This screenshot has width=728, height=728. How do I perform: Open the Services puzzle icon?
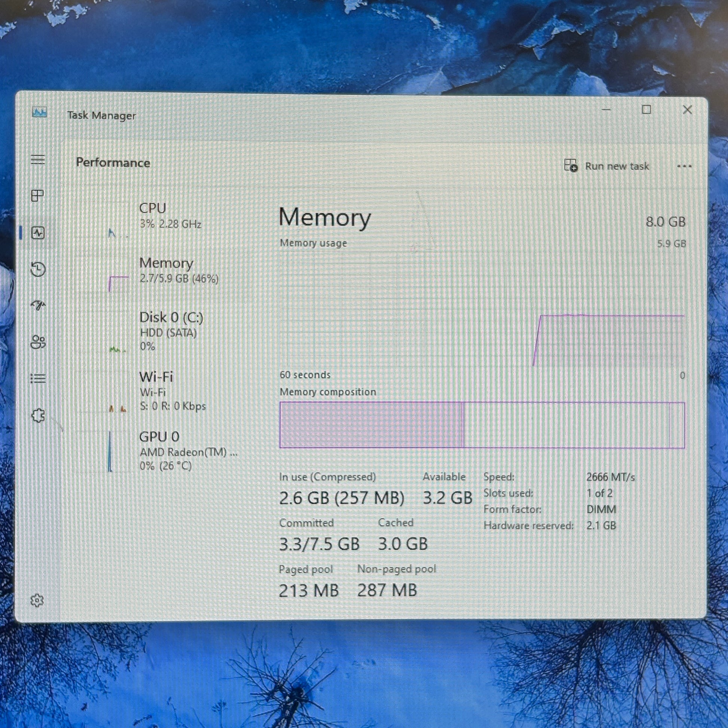[x=38, y=416]
